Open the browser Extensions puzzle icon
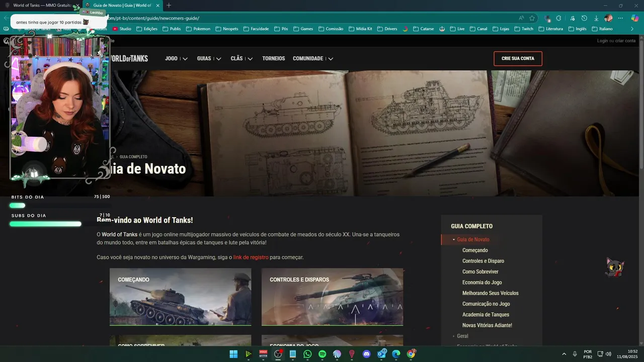This screenshot has width=644, height=362. coord(558,18)
